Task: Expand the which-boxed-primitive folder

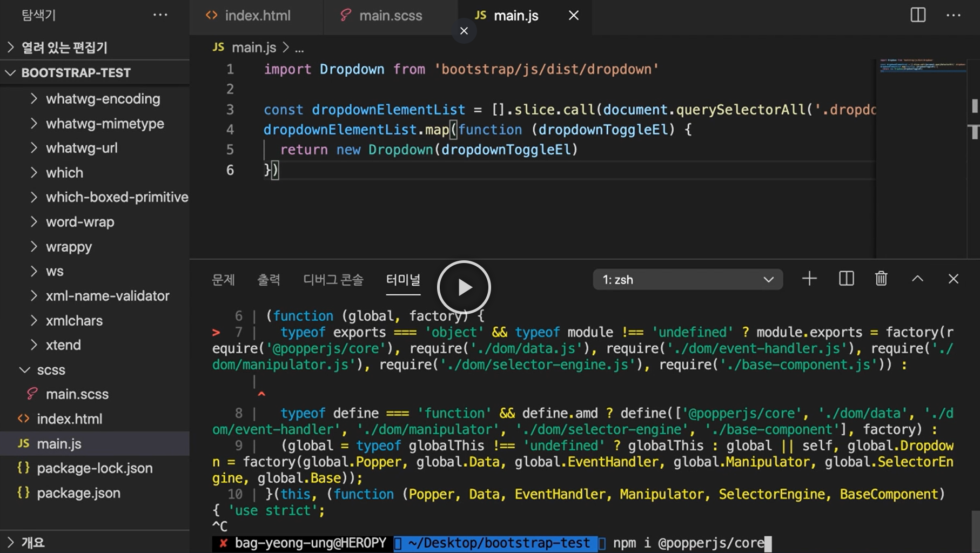Action: point(95,197)
